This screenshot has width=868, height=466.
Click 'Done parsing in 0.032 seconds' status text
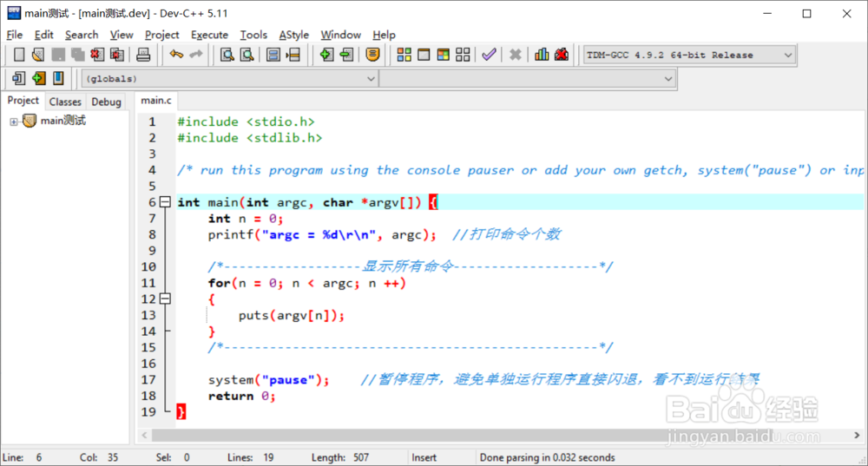point(547,457)
